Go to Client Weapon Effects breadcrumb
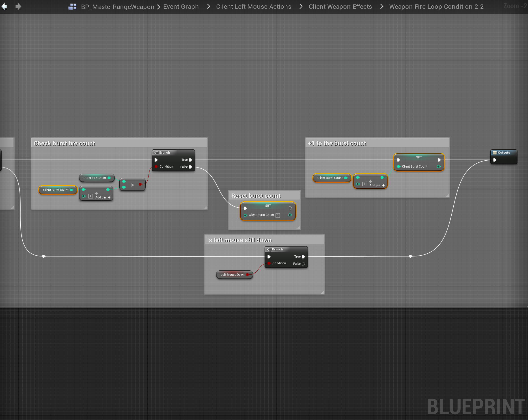528x420 pixels. [x=340, y=7]
